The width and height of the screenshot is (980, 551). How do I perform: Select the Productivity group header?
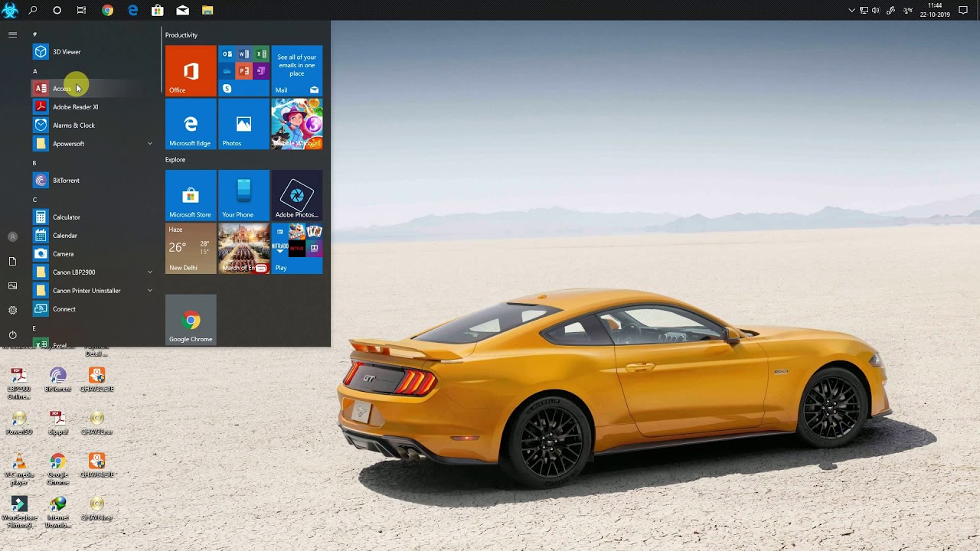181,35
